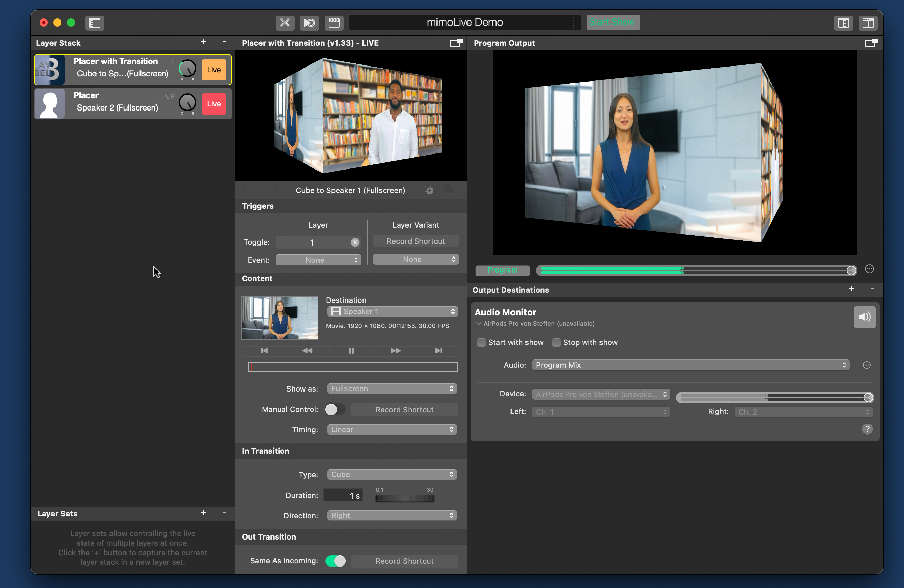Enable Manual Control switch

[x=335, y=409]
